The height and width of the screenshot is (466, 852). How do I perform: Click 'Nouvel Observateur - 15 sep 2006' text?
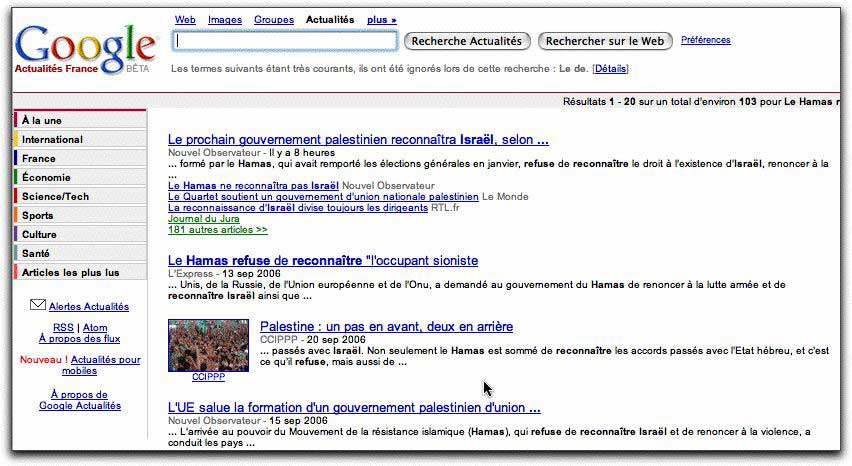(248, 420)
